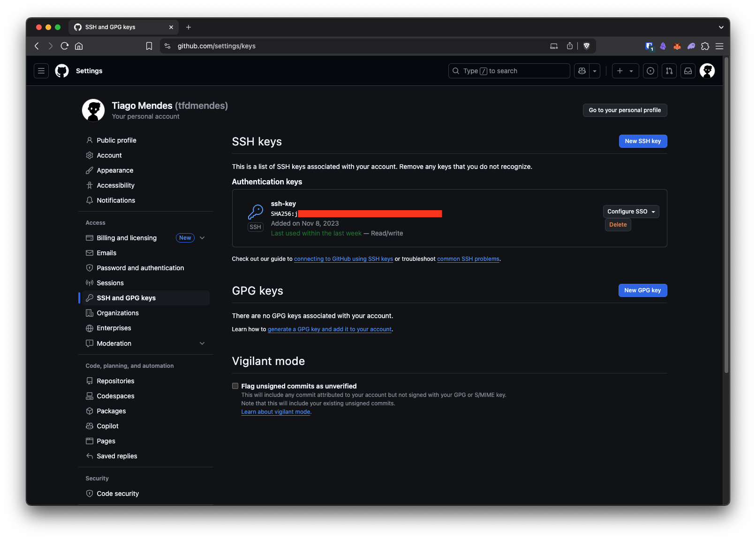Viewport: 756px width, 540px height.
Task: Focus the 'Type / to search' field
Action: tap(509, 71)
